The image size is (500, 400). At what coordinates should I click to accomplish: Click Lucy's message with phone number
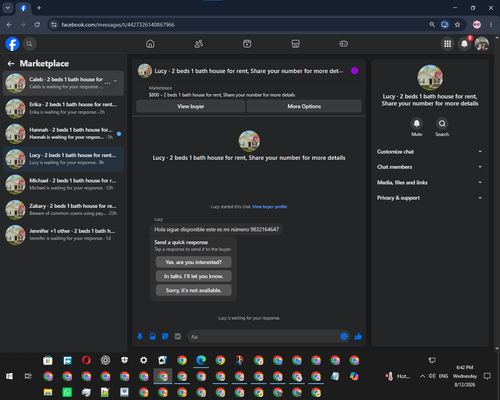click(216, 229)
